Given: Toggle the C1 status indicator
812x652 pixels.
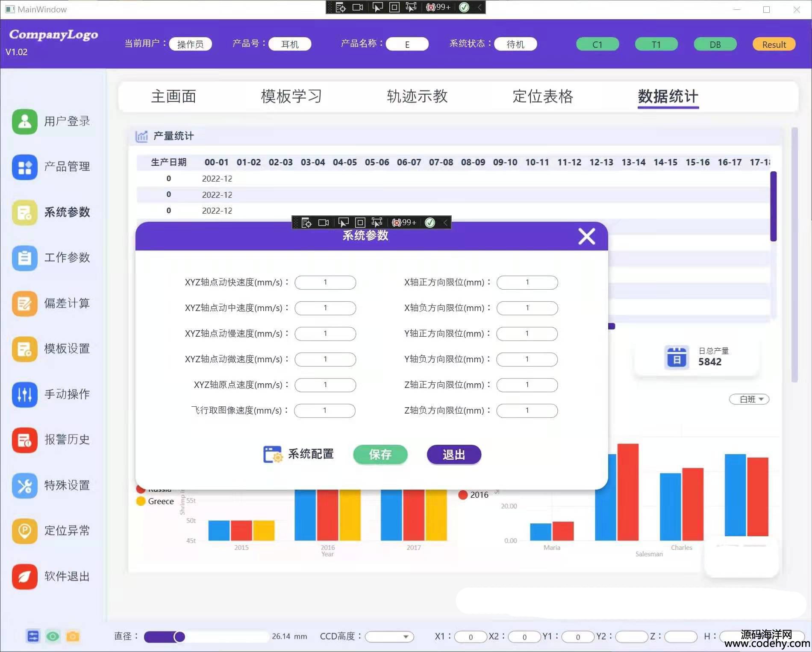Looking at the screenshot, I should click(597, 44).
